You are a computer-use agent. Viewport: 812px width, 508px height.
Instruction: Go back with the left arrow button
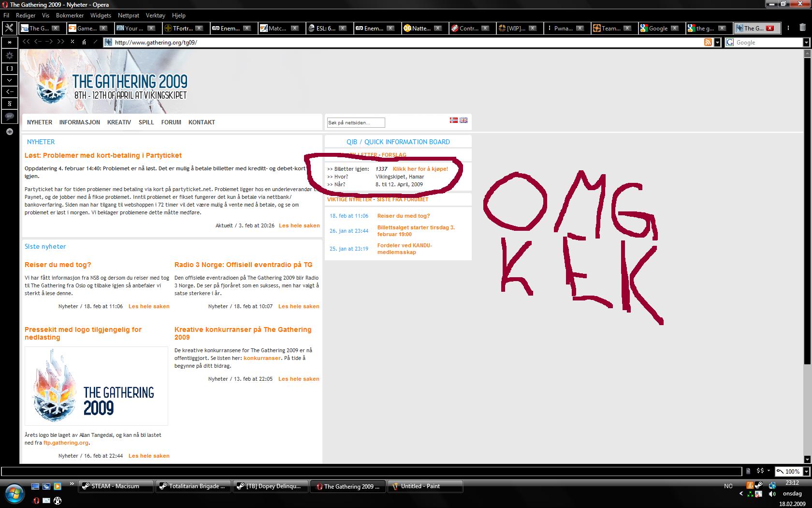click(38, 42)
